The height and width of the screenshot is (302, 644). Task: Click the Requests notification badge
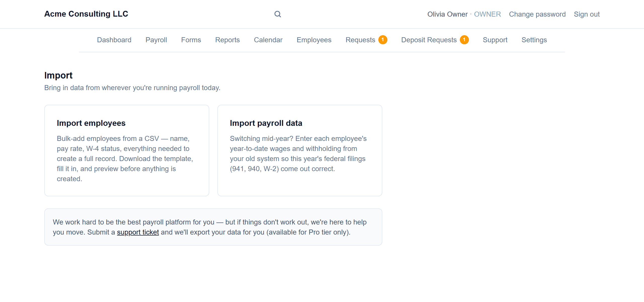[383, 40]
